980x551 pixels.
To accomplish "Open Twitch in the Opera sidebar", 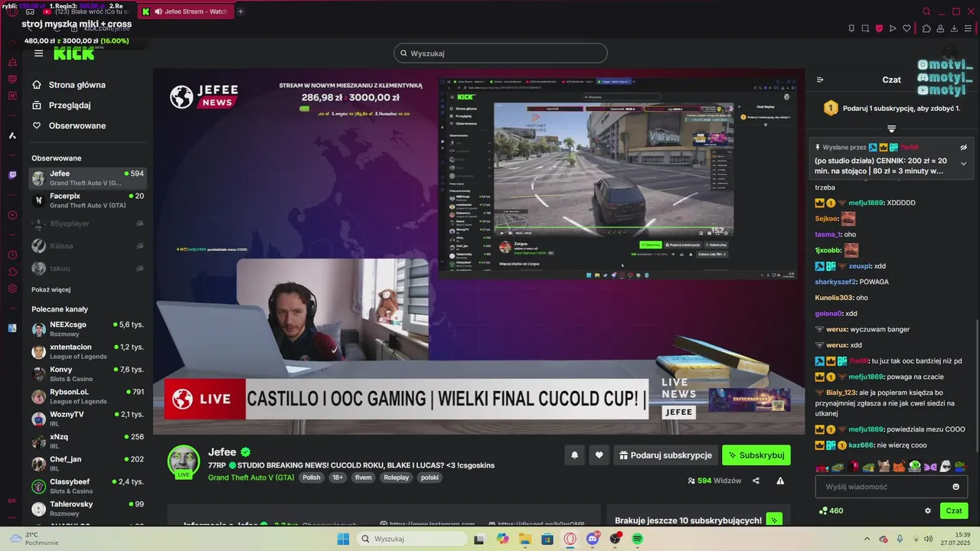I will [12, 175].
